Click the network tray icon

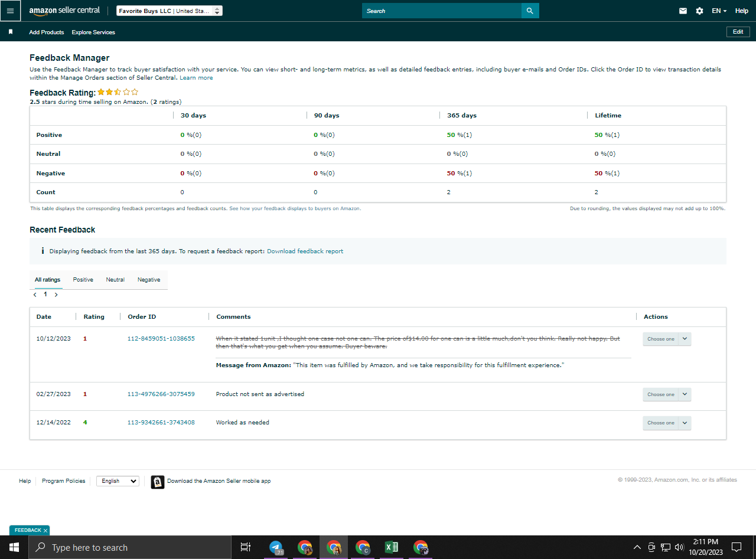point(666,547)
